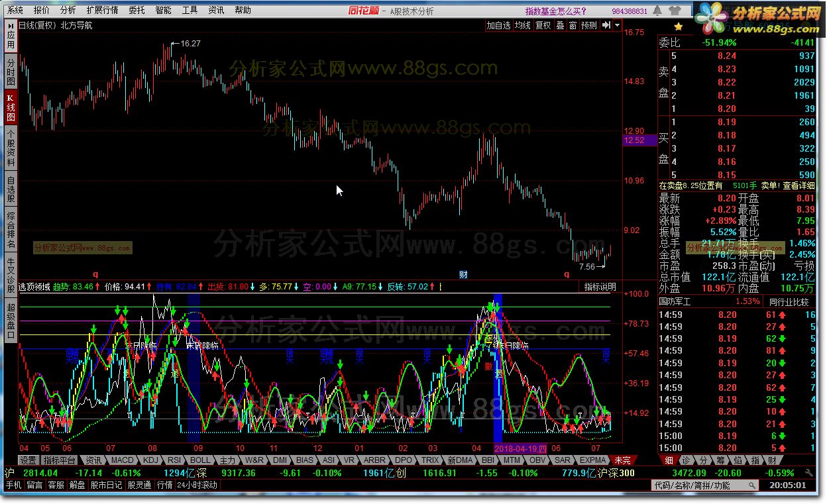
Task: Click the 留言 status bar button
Action: point(34,485)
